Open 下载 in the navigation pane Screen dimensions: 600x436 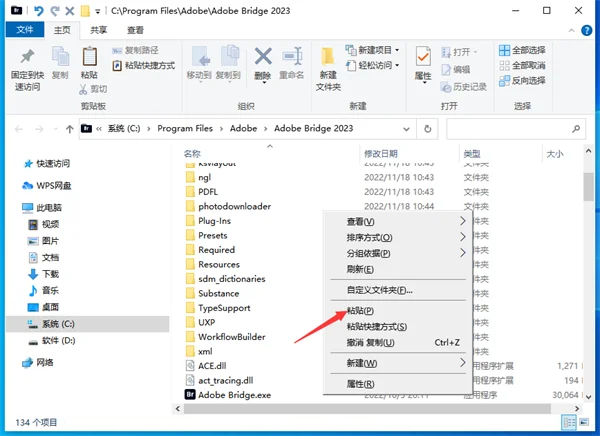pos(44,274)
